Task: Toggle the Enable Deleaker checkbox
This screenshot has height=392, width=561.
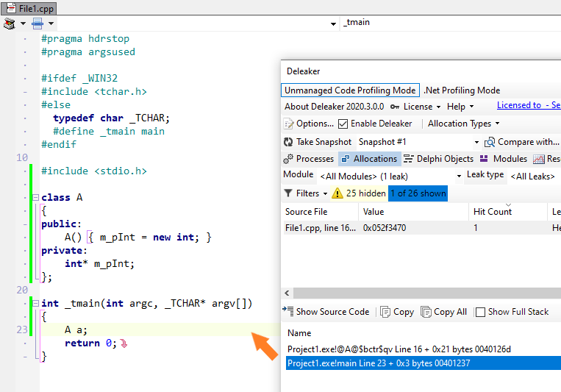Action: [343, 124]
